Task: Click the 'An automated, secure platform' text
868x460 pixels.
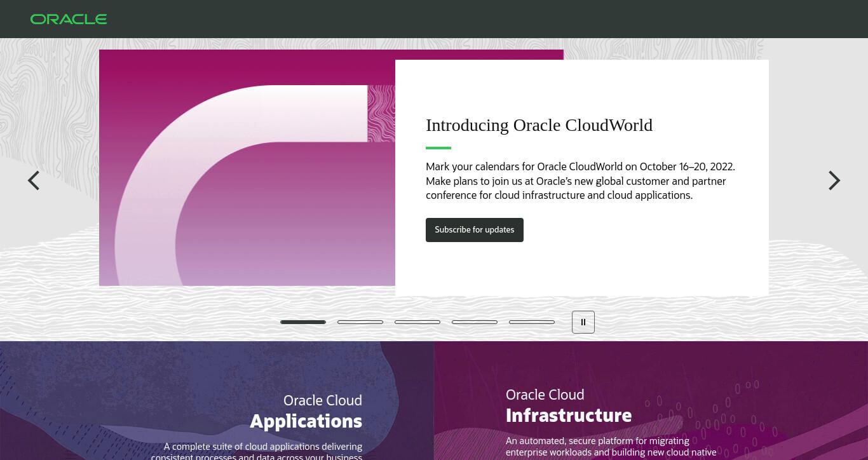Action: pyautogui.click(x=611, y=447)
